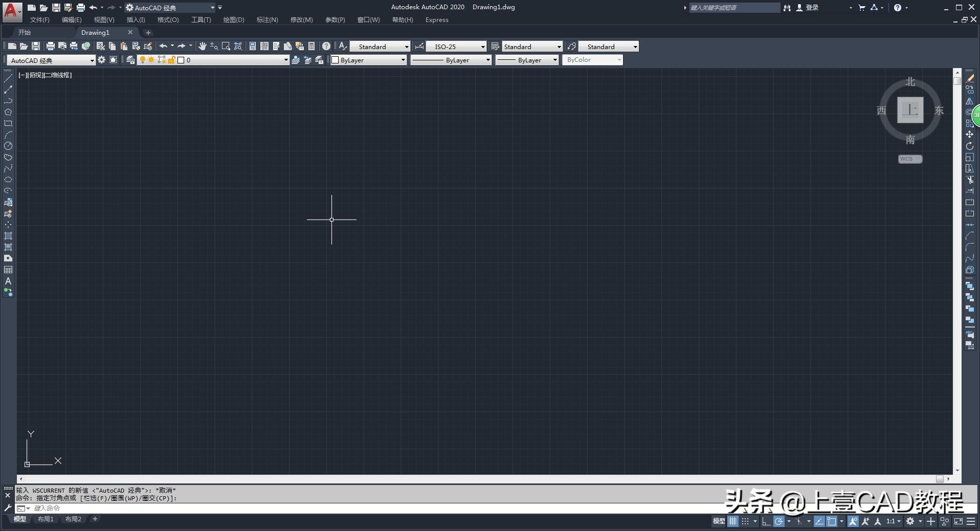Open the Table tool
This screenshot has height=531, width=980.
[8, 270]
